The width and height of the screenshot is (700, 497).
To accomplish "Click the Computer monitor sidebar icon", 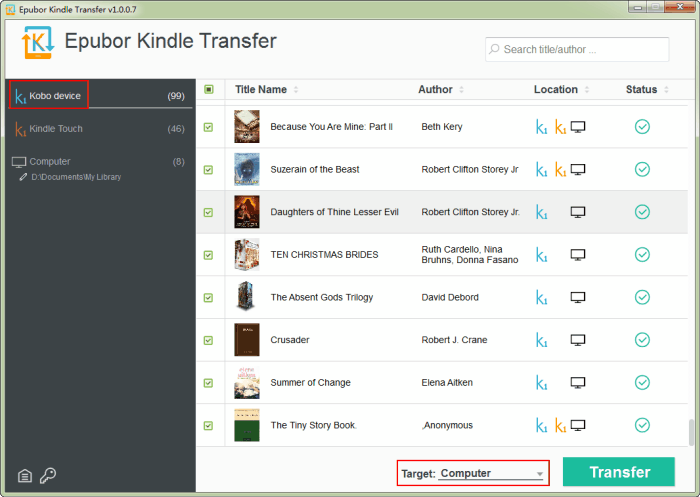I will 19,162.
